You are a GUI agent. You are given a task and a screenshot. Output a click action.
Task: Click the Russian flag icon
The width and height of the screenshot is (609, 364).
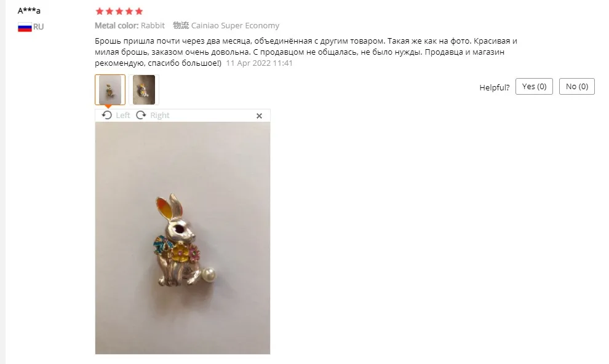click(x=25, y=27)
